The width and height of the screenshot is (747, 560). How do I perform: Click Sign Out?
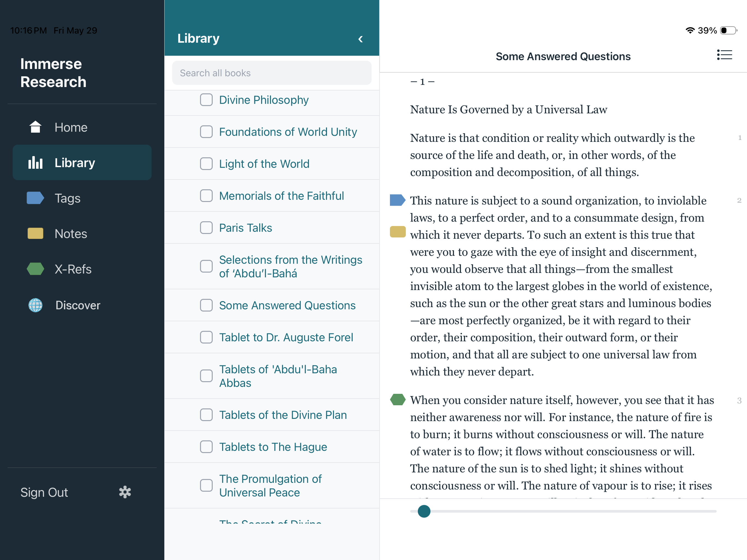pos(44,492)
